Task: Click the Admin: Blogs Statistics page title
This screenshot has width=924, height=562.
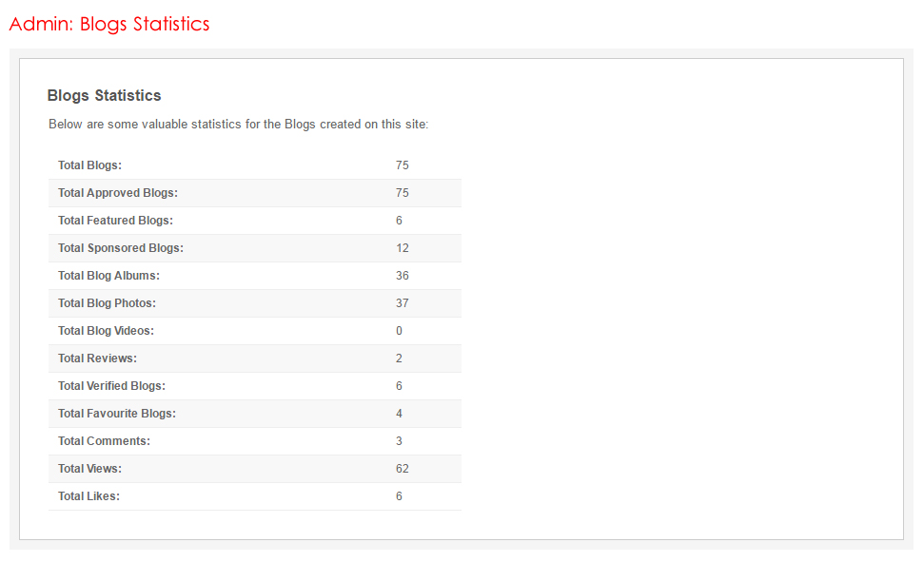Action: 109,25
